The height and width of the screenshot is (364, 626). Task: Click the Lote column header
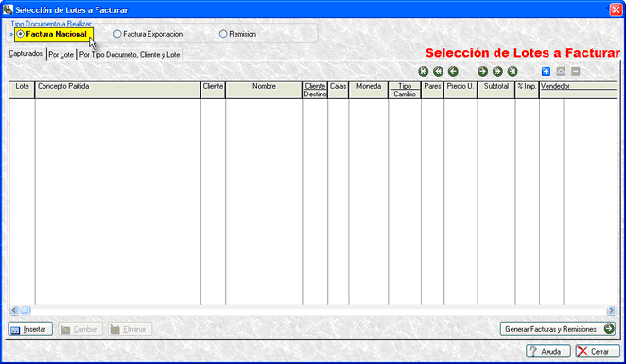click(22, 90)
